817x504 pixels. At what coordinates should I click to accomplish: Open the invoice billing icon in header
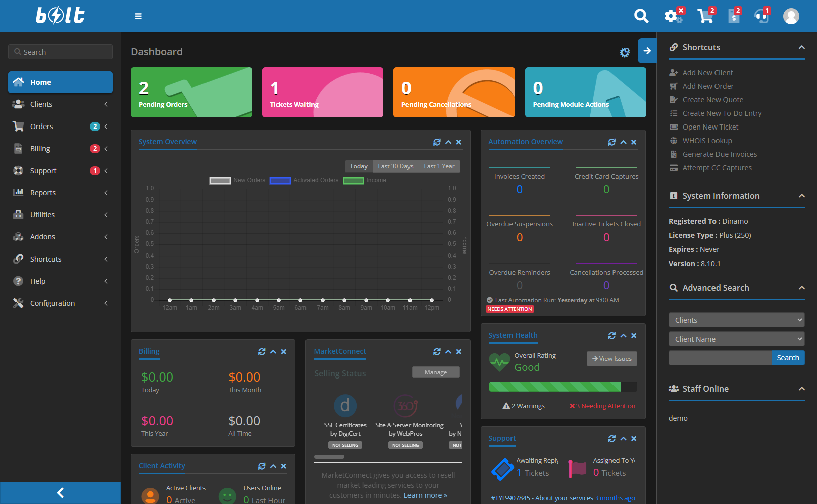point(734,16)
